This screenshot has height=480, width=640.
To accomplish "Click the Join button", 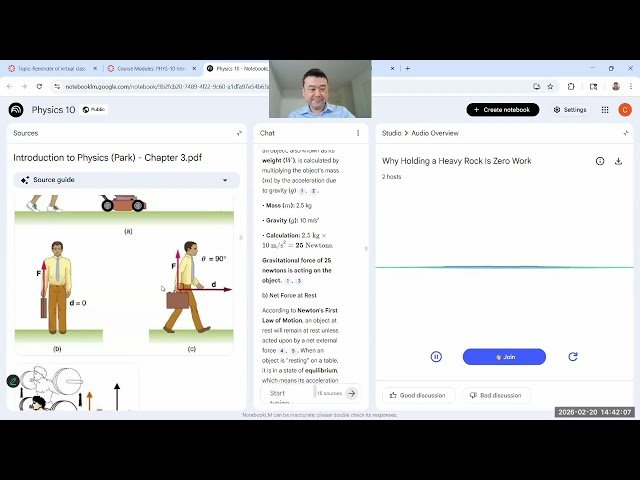I will coord(504,357).
